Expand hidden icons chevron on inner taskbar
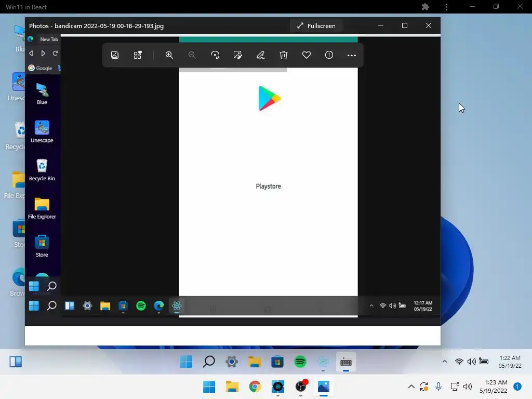The height and width of the screenshot is (399, 532). (445, 362)
